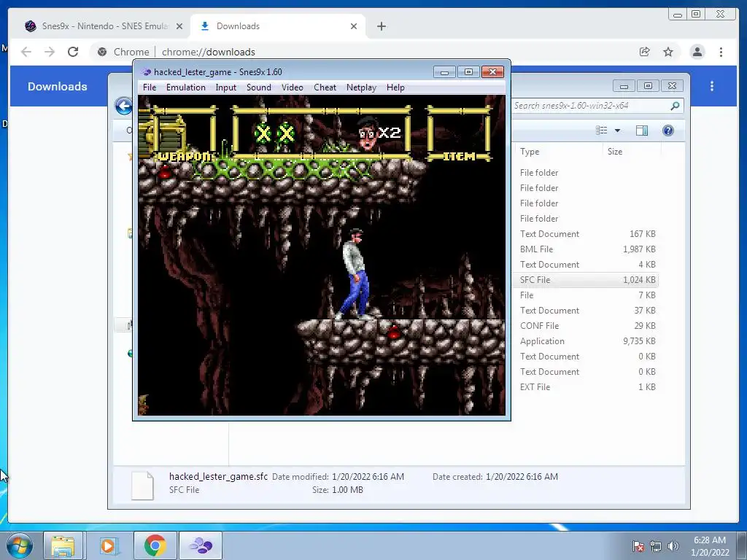Screen dimensions: 747x560
Task: Go back in Chrome
Action: (x=26, y=52)
